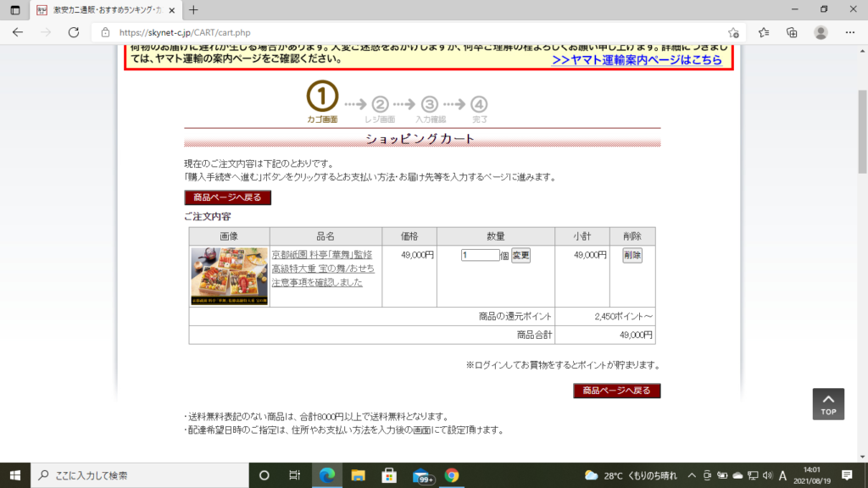Screen dimensions: 868x488
Task: Open Microsoft Store taskbar icon
Action: [389, 475]
